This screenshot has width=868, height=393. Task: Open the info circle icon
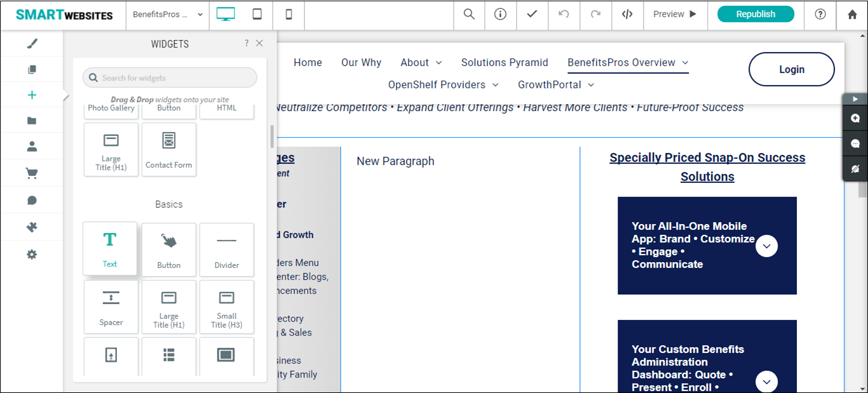501,14
